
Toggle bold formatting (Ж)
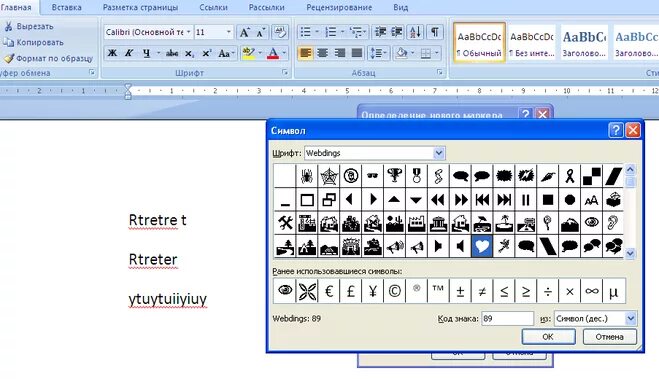112,53
